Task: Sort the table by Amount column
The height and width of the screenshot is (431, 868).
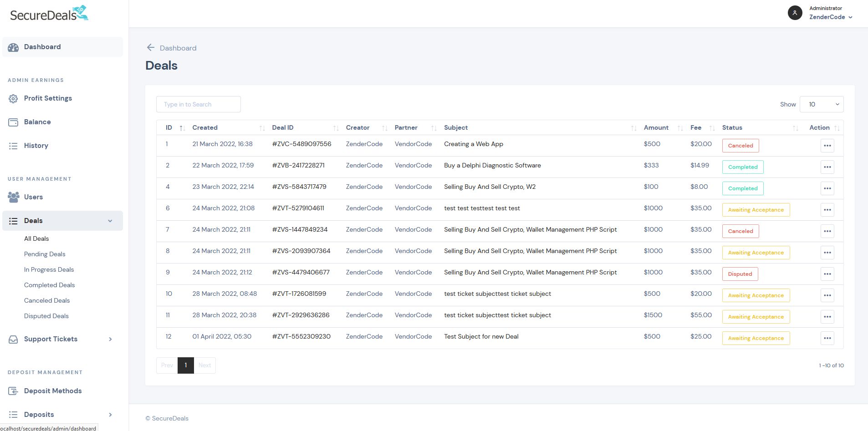Action: click(656, 128)
